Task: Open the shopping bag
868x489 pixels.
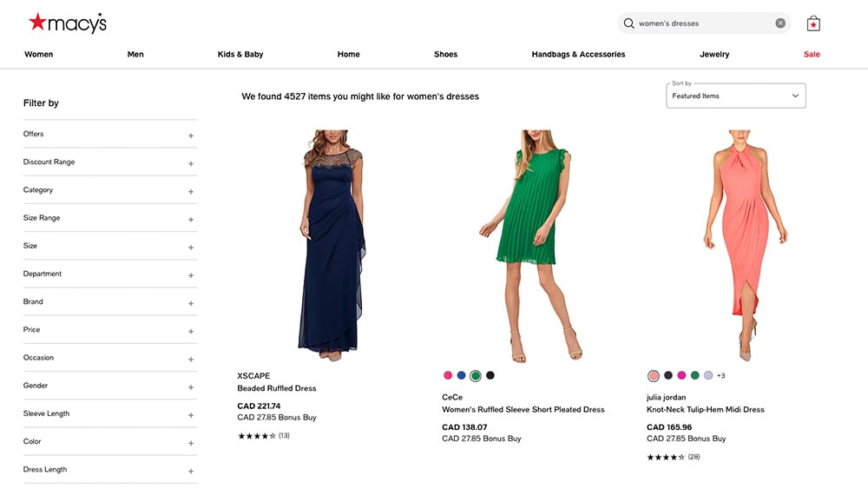Action: [x=813, y=23]
